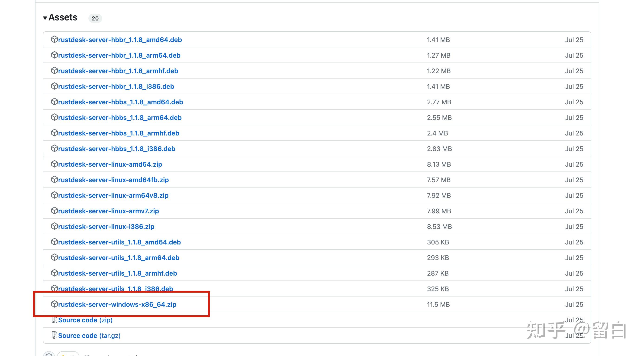Click package icon beside linux-amd64.zip
The image size is (644, 356).
[x=54, y=164]
